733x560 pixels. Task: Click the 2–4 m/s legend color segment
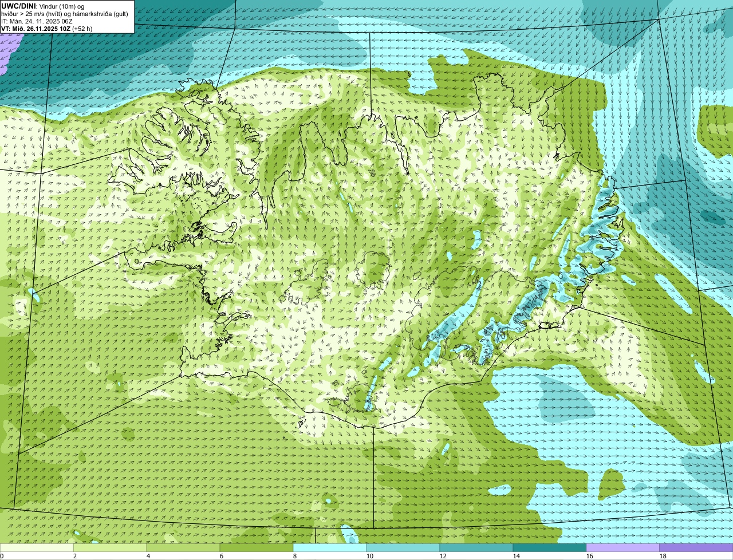(x=110, y=548)
